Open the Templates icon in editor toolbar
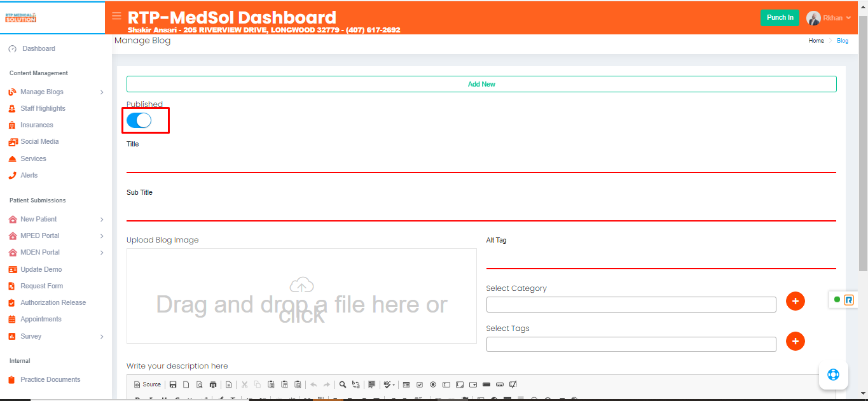The image size is (868, 401). click(229, 384)
